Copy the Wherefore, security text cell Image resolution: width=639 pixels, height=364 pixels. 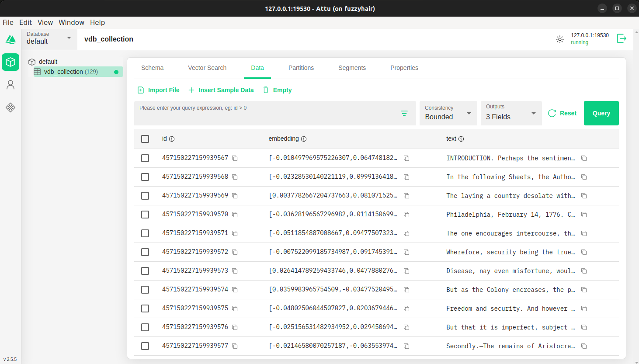tap(584, 252)
